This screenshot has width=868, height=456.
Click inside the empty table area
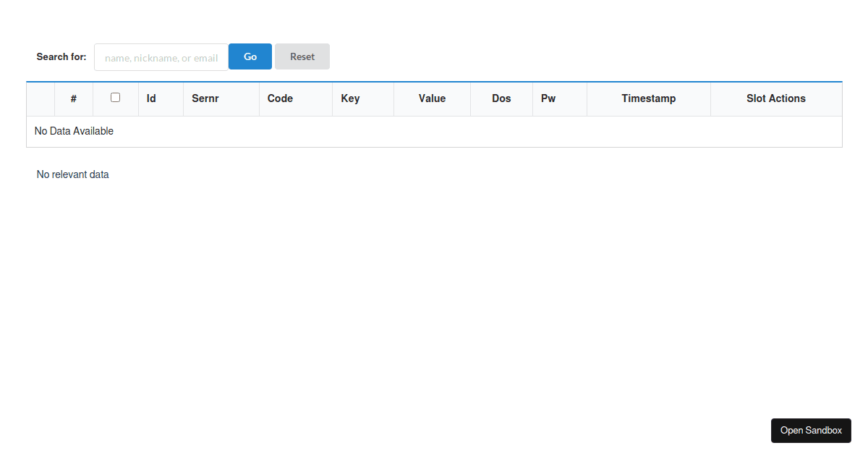point(434,131)
